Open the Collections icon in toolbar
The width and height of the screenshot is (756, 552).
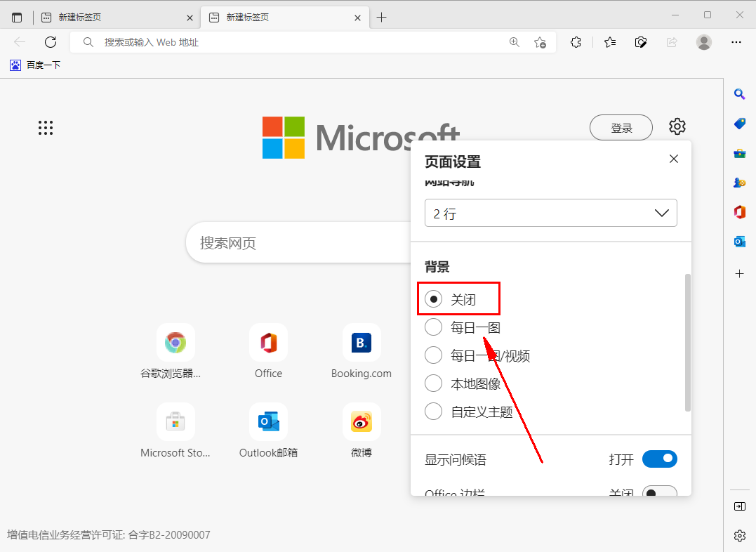[640, 42]
